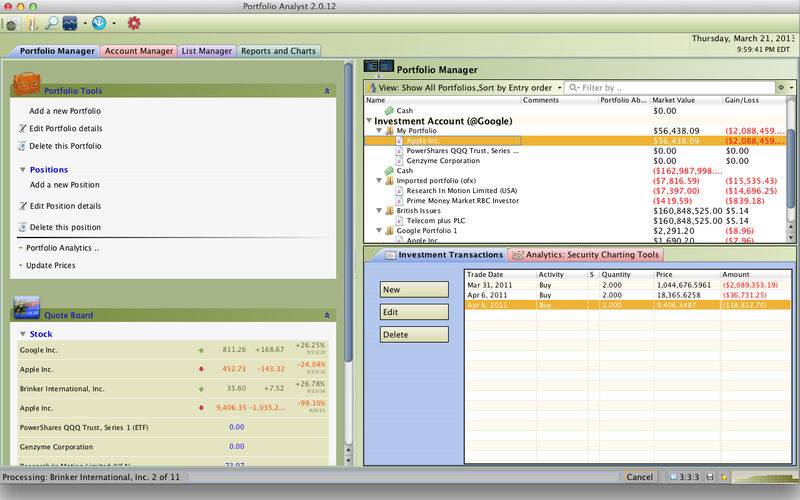Open dropdown arrow next to download toolbar icon
The width and height of the screenshot is (800, 500).
click(x=114, y=23)
